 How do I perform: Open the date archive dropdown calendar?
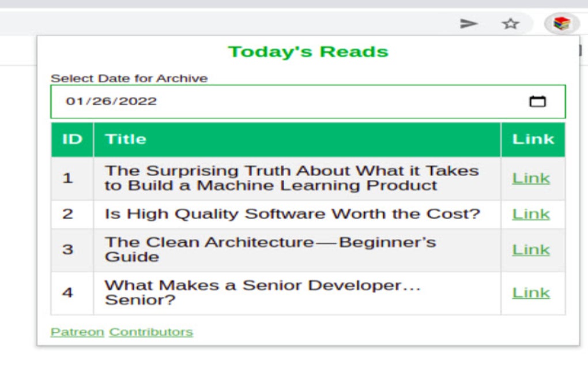(x=538, y=100)
